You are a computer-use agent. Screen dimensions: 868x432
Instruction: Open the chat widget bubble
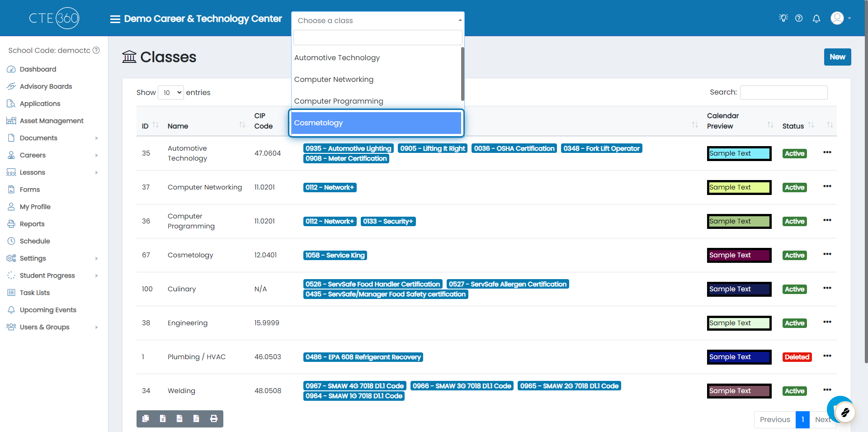point(844,412)
